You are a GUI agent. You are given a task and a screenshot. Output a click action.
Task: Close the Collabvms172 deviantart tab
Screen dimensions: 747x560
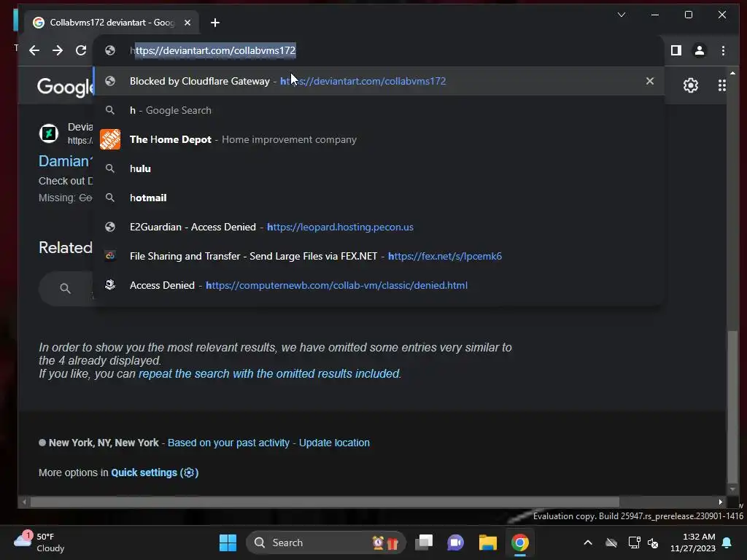pyautogui.click(x=187, y=23)
